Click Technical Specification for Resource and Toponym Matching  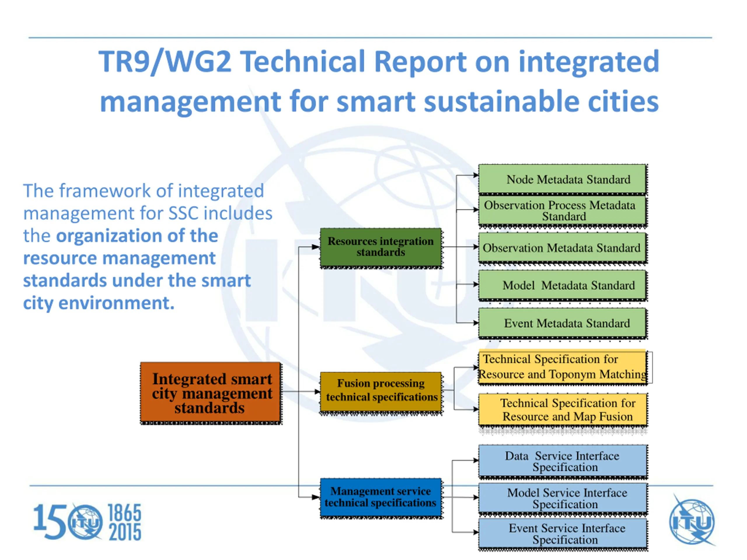pyautogui.click(x=563, y=367)
